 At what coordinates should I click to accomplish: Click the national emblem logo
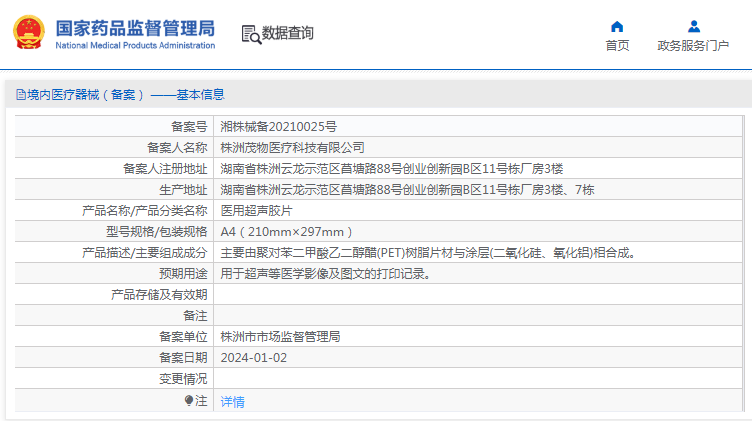point(29,32)
